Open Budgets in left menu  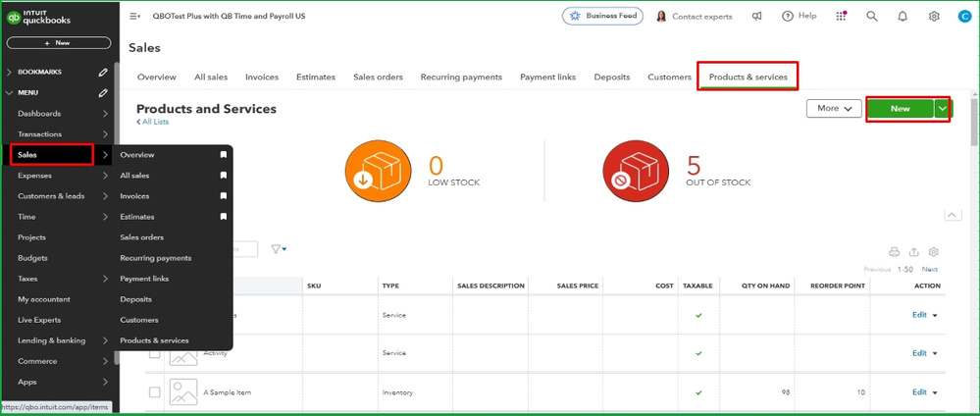pyautogui.click(x=32, y=258)
